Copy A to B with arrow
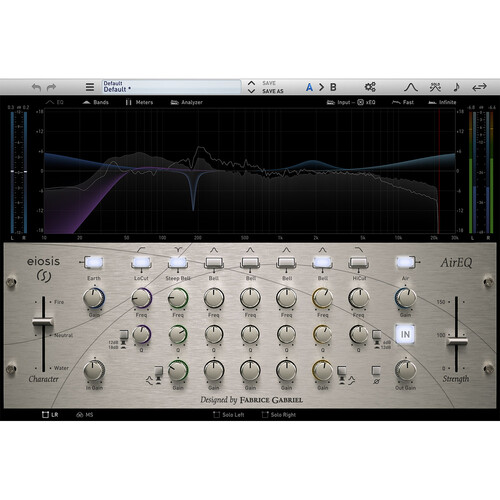500x500 pixels. 321,87
